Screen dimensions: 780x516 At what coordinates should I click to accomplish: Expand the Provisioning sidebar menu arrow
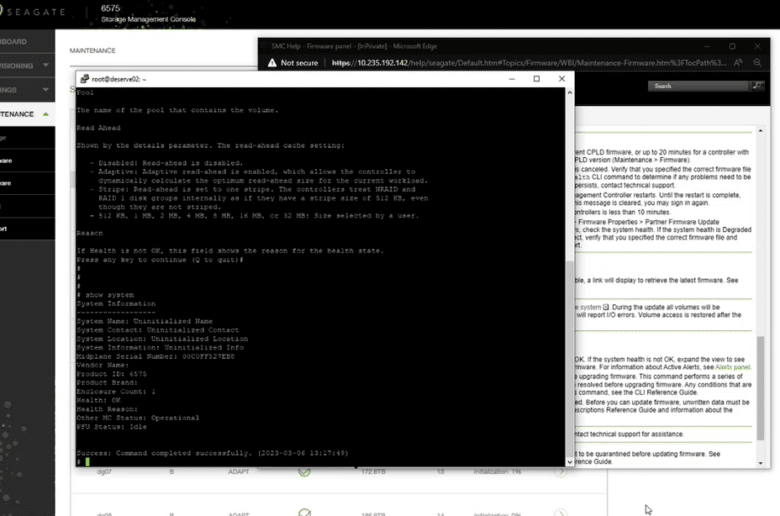coord(46,65)
